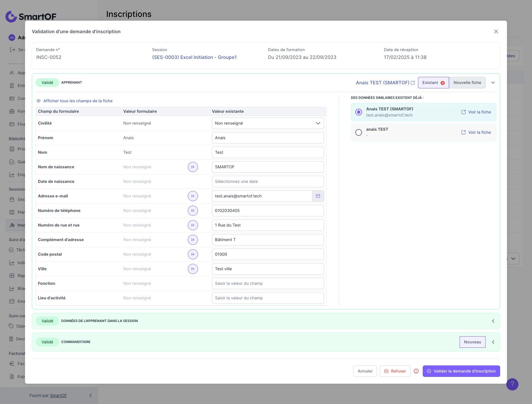Click the Fonction input field
Viewport: 532px width, 404px height.
[268, 283]
